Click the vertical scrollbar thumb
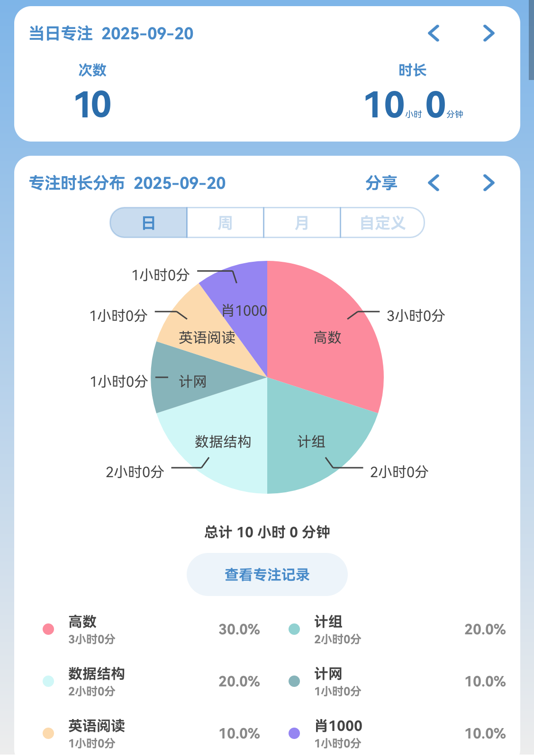 pyautogui.click(x=531, y=40)
